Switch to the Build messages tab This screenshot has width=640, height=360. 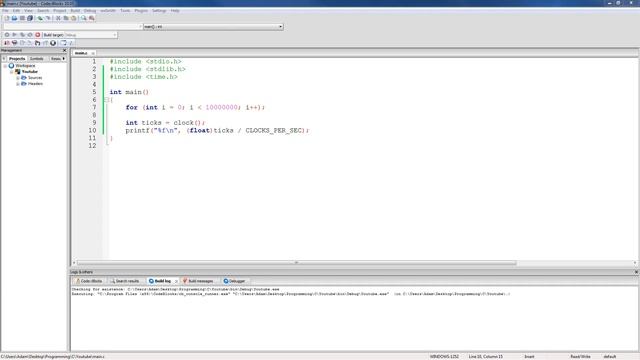(198, 281)
